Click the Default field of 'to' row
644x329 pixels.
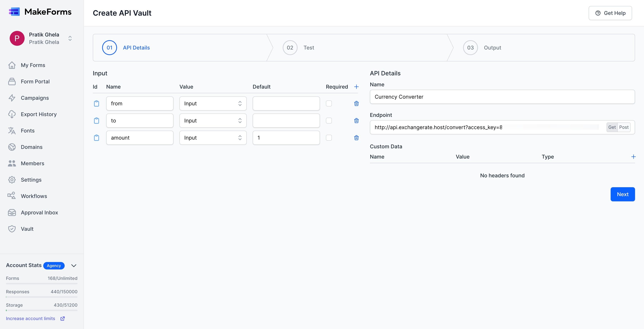click(286, 121)
